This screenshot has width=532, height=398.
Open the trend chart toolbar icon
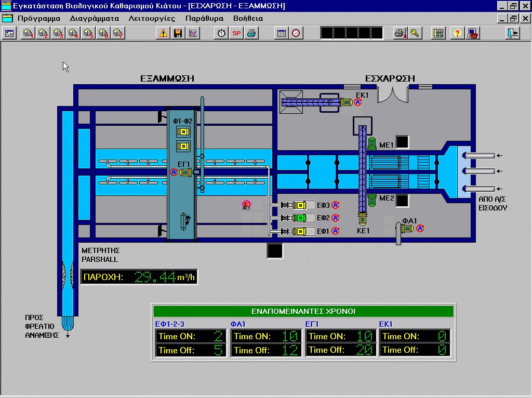[x=193, y=33]
